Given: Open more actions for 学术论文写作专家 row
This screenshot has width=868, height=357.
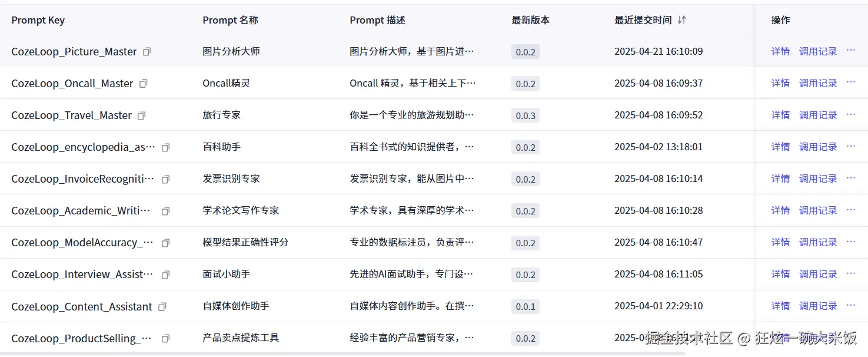Looking at the screenshot, I should 851,210.
